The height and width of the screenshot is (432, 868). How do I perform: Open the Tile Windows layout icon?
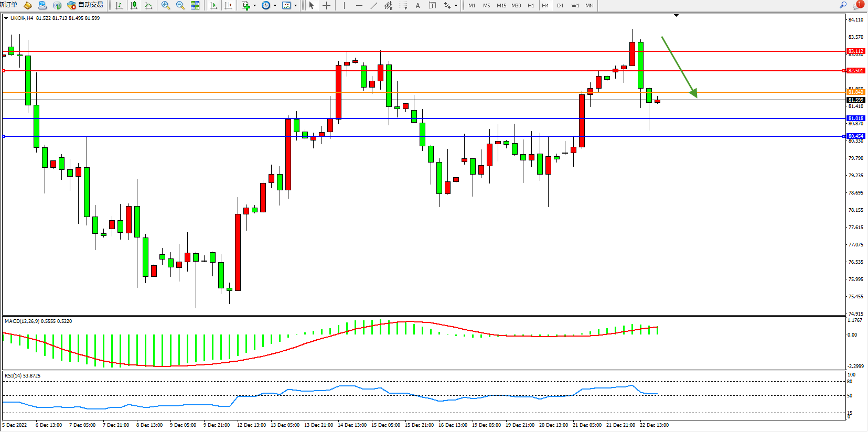coord(195,5)
